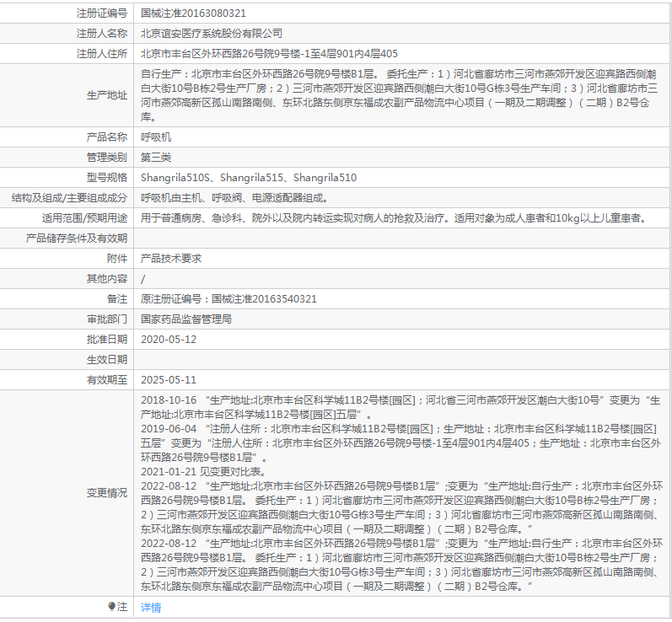Viewport: 672px width, 622px height.
Task: Select registrant name 北京谊安医疗系统股份有限公司
Action: pos(212,34)
